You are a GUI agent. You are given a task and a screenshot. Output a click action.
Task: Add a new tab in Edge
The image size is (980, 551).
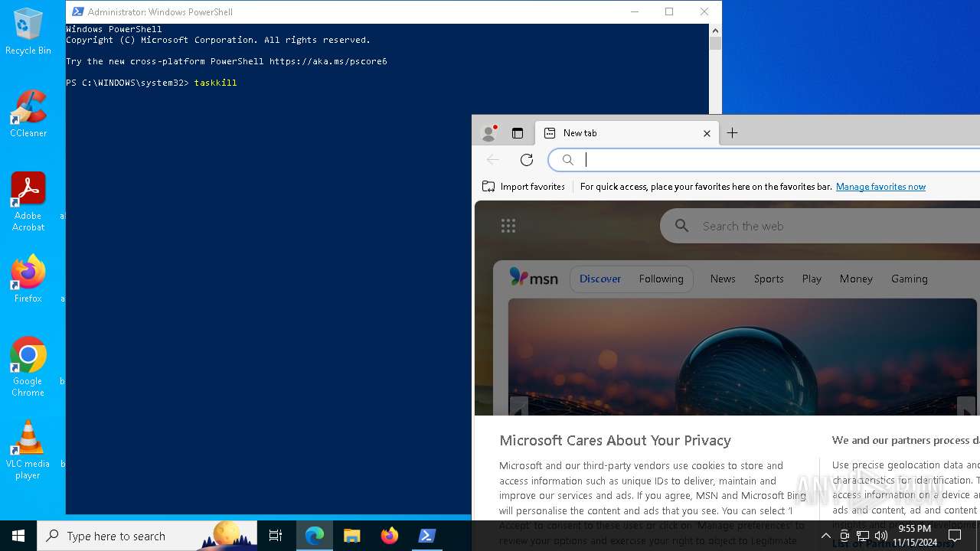[x=733, y=133]
